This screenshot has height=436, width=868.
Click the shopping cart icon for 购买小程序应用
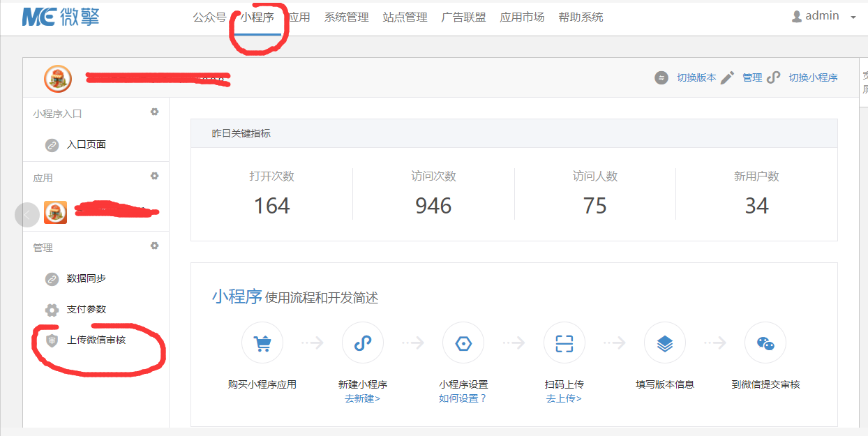coord(262,343)
